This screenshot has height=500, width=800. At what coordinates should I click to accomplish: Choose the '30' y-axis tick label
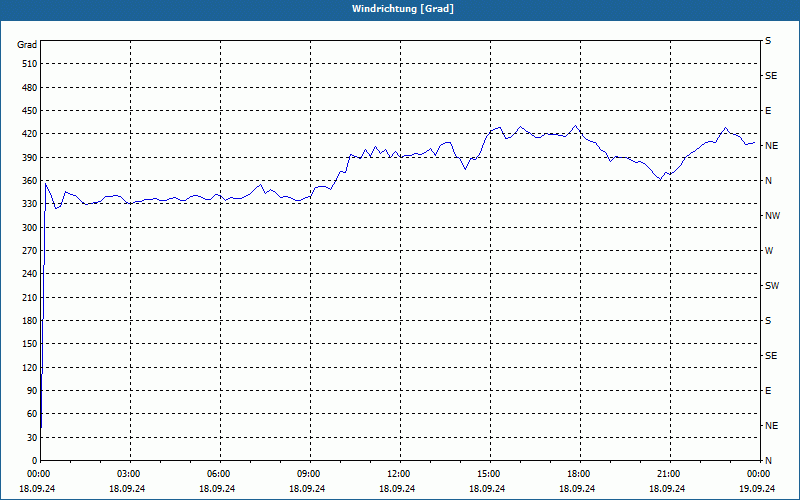click(32, 437)
